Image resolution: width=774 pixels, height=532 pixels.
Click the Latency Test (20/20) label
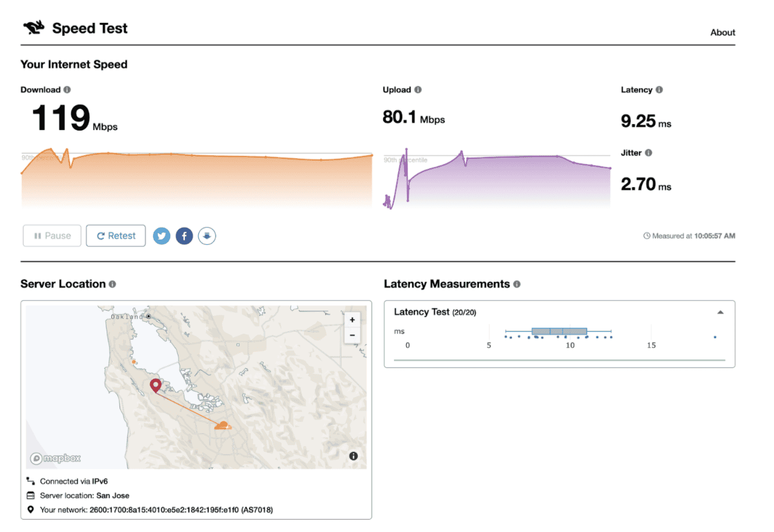(x=435, y=312)
